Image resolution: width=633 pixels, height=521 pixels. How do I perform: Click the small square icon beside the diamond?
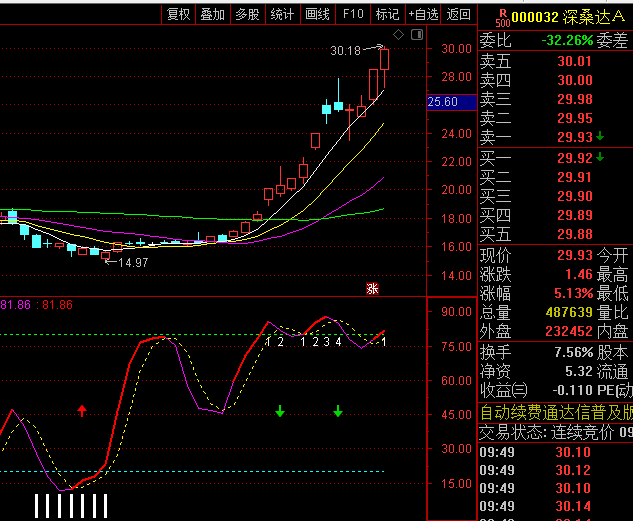(415, 35)
